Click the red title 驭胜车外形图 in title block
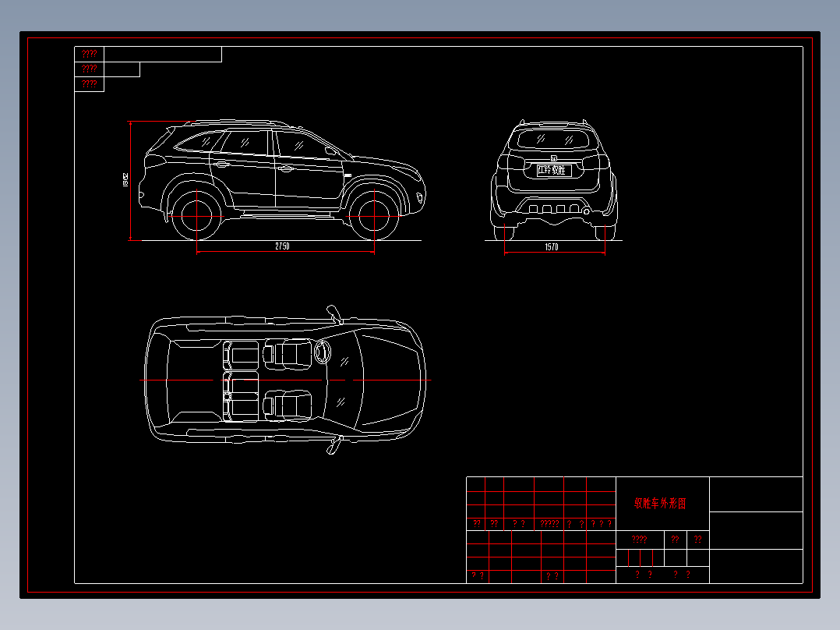 click(x=660, y=504)
